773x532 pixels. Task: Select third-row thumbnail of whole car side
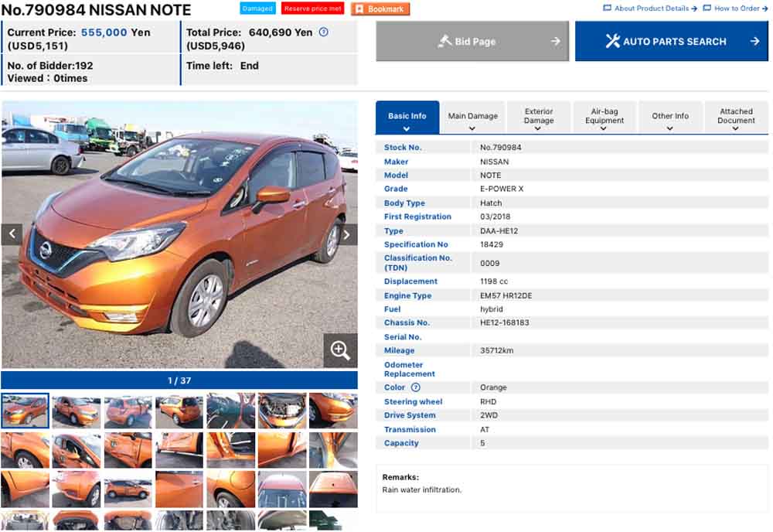click(x=128, y=489)
